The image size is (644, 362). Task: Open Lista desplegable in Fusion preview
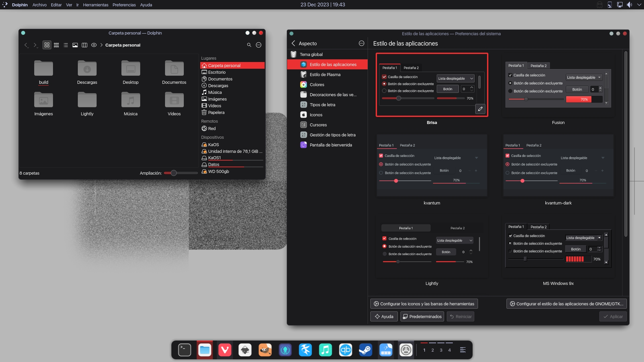[x=584, y=77]
